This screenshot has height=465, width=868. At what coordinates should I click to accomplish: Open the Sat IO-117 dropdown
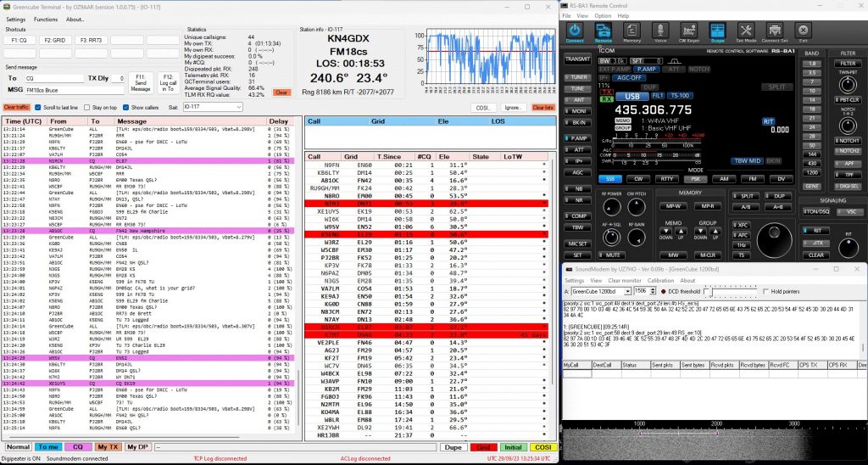click(x=213, y=107)
